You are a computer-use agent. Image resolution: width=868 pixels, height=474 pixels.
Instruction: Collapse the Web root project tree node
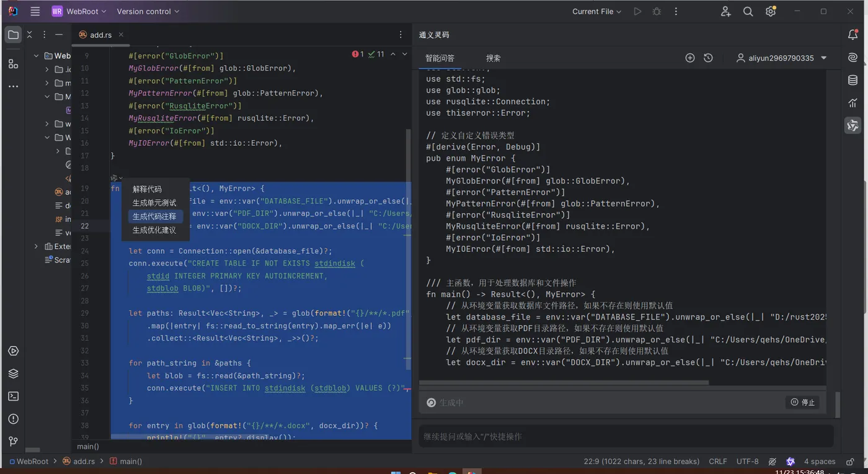coord(37,56)
